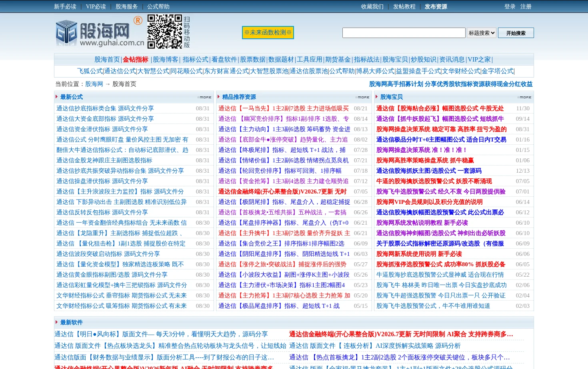Screen dimensions: 588x369
Task: Open 文华财经公式 sub-navigation link
Action: click(461, 71)
